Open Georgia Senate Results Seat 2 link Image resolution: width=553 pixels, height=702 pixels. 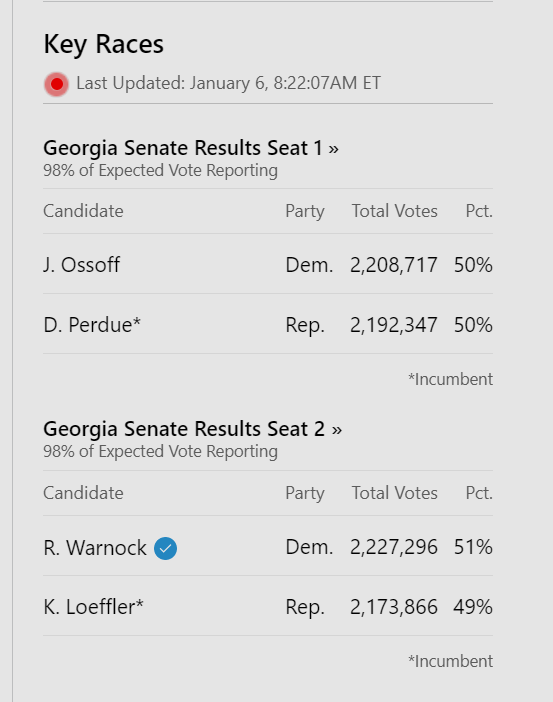[193, 428]
